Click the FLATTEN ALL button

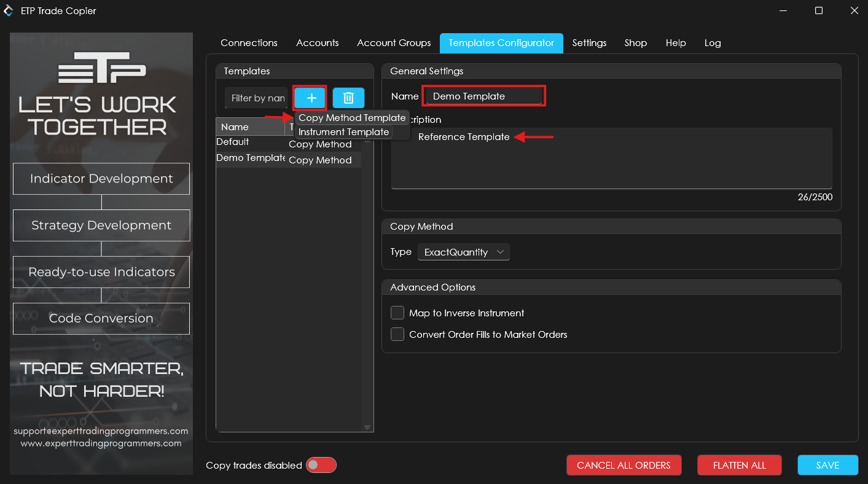coord(739,465)
